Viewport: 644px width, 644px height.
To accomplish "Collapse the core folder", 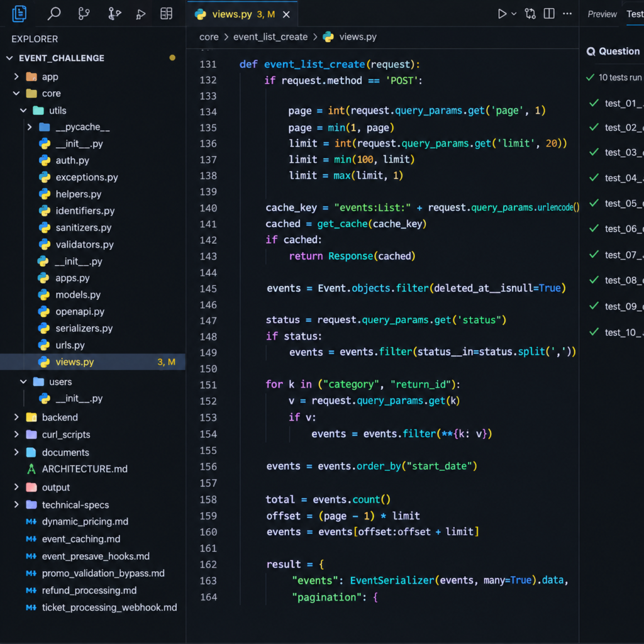I will (x=16, y=94).
